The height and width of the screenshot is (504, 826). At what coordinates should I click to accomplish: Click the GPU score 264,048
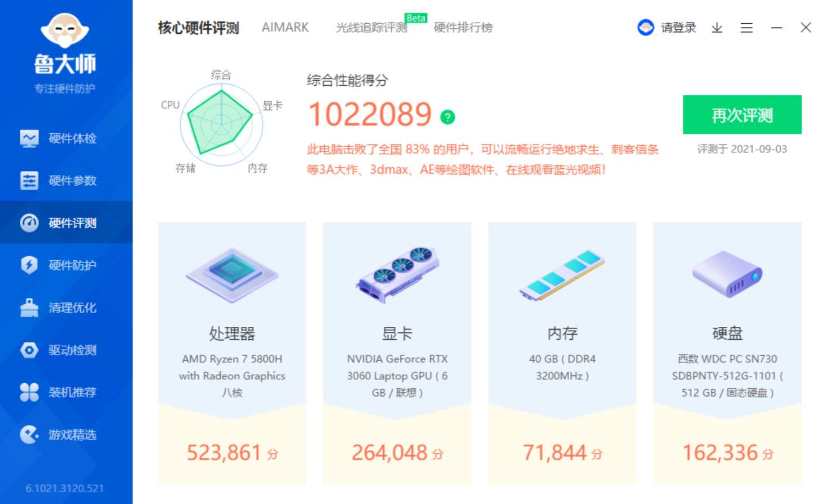(x=390, y=453)
